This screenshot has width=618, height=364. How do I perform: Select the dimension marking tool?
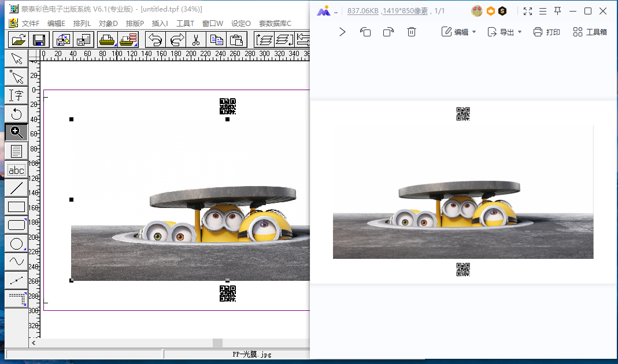[16, 299]
